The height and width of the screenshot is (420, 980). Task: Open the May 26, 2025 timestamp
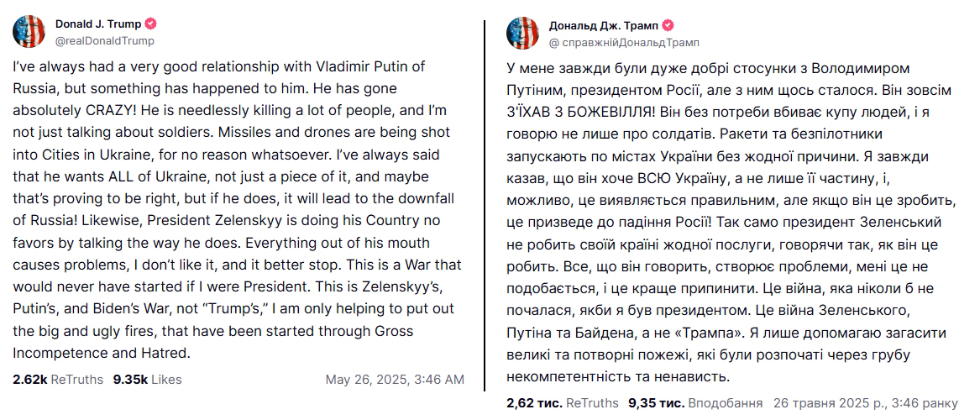pos(394,380)
